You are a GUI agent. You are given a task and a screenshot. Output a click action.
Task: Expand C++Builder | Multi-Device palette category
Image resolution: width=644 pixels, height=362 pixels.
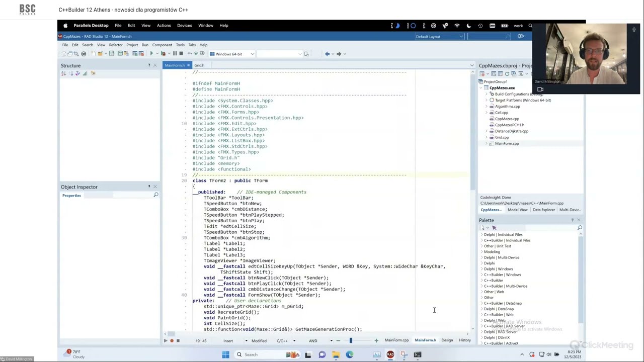click(x=481, y=286)
